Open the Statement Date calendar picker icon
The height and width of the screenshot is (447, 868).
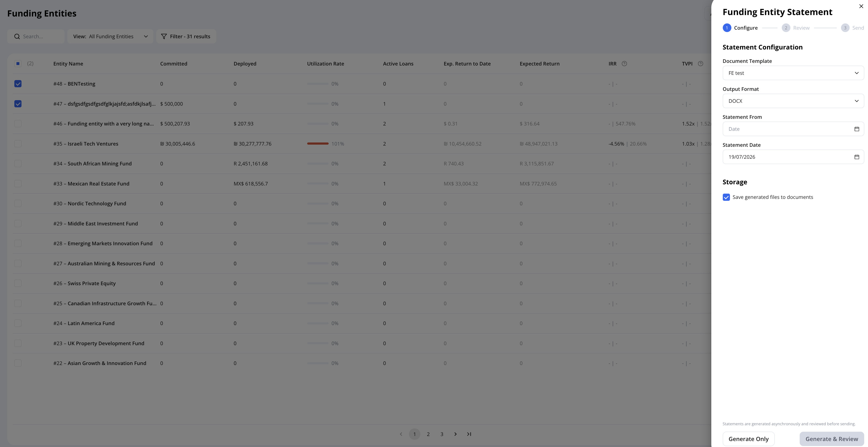(x=857, y=157)
